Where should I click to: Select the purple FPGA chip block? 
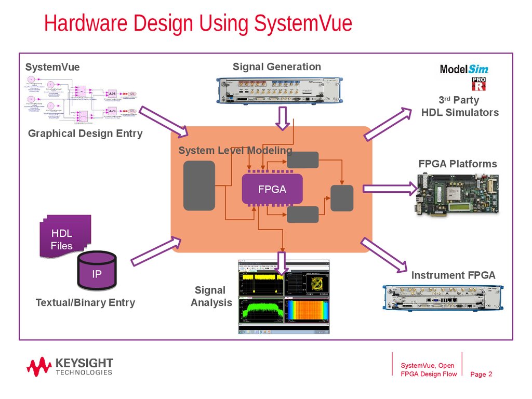[x=272, y=189]
